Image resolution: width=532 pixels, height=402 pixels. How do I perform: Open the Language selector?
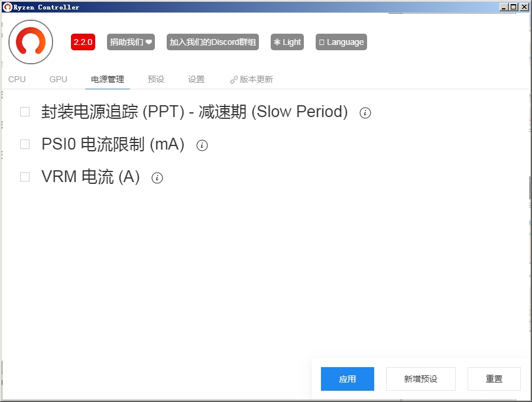tap(341, 42)
